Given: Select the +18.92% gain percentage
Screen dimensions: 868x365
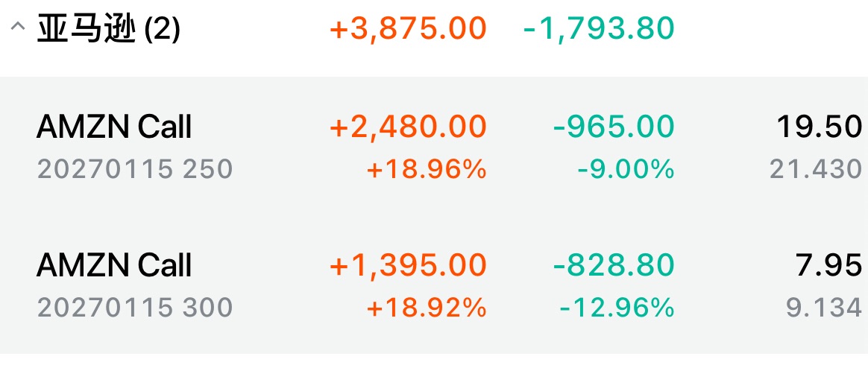Looking at the screenshot, I should 427,307.
